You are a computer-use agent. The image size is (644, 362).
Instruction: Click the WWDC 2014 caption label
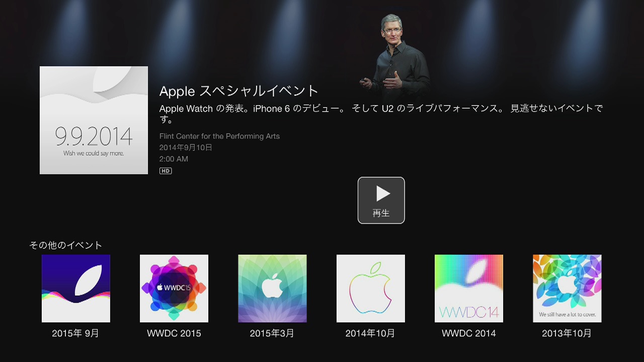point(469,333)
